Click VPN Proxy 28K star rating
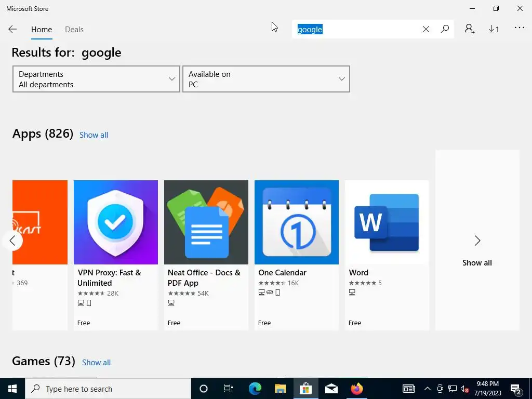532x399 pixels. 98,294
